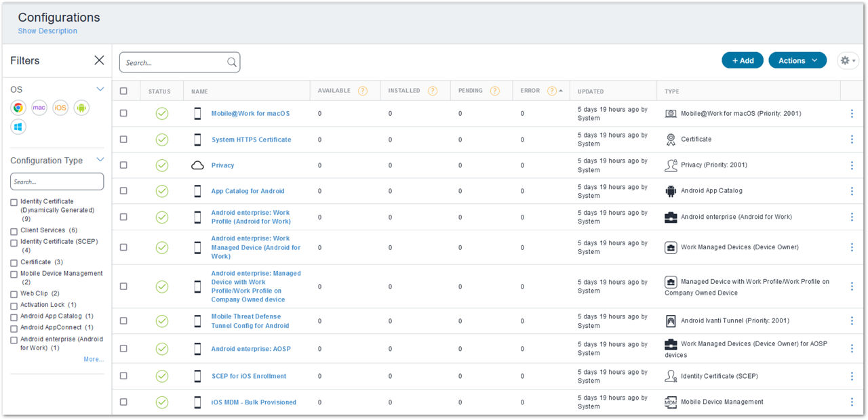The image size is (868, 420).
Task: Show more configuration types via More link
Action: click(x=94, y=359)
